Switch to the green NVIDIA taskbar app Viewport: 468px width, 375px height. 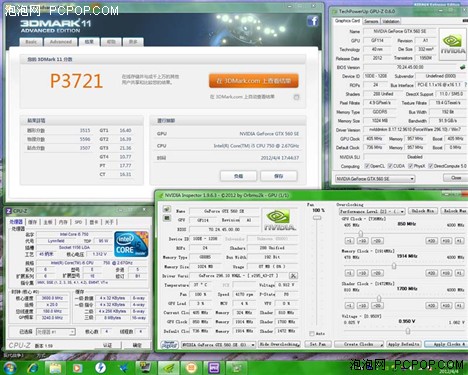point(169,368)
